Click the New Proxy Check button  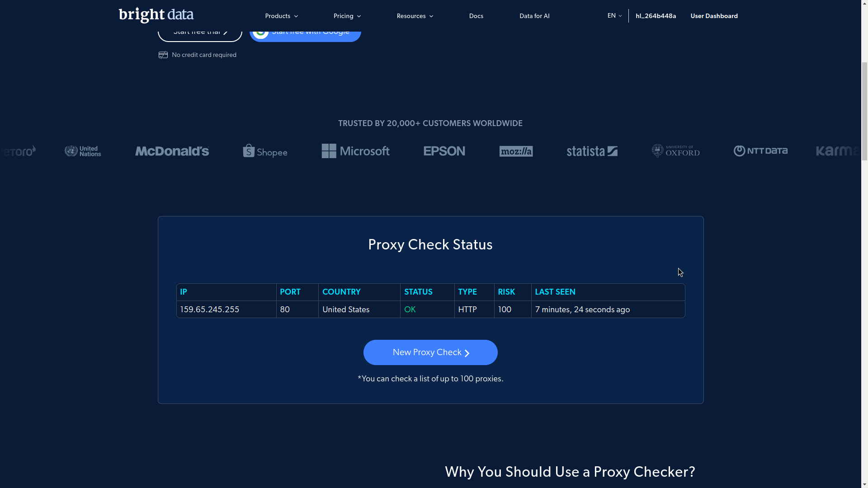point(430,352)
